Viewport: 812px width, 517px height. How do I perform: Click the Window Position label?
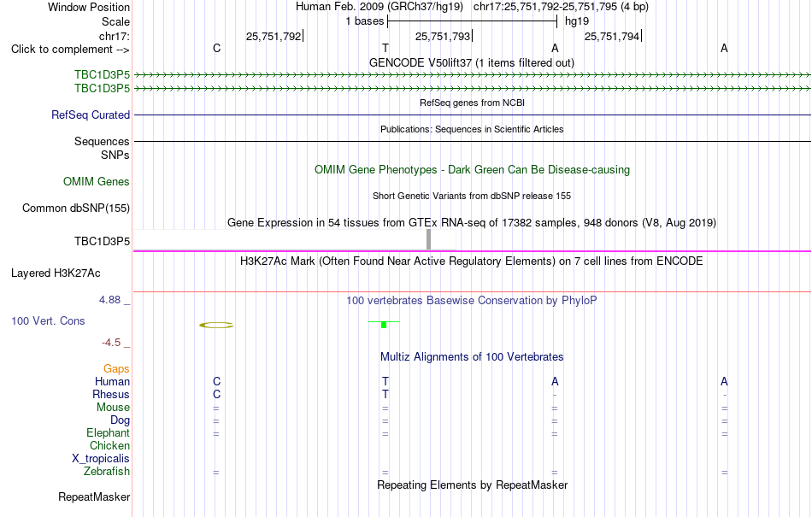click(x=89, y=7)
